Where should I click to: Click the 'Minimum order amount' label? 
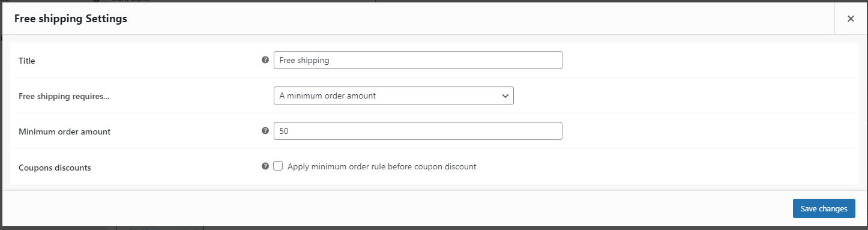64,132
